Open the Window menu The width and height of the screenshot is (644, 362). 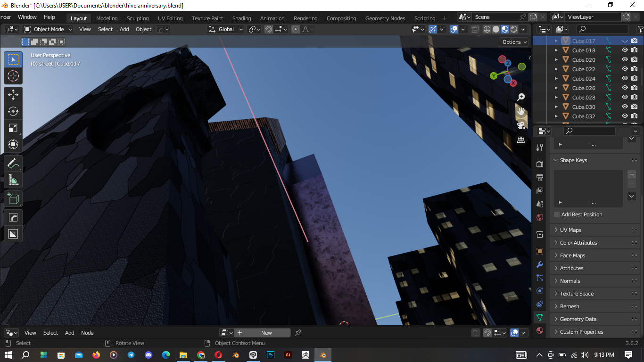point(27,17)
